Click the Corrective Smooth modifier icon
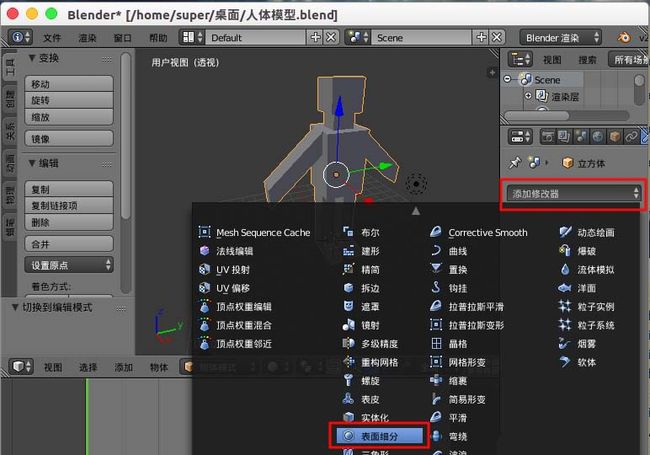Screen dimensions: 650x455 click(436, 232)
